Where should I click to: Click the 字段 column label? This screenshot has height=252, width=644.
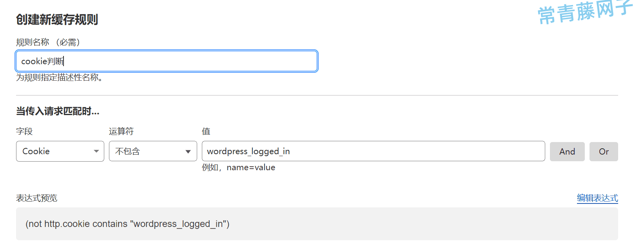(24, 131)
